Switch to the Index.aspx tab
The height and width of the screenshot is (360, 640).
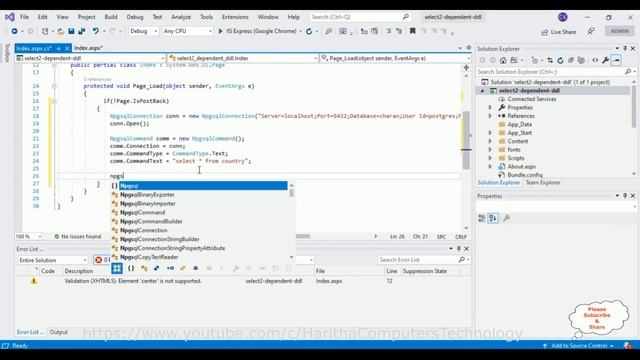click(89, 48)
